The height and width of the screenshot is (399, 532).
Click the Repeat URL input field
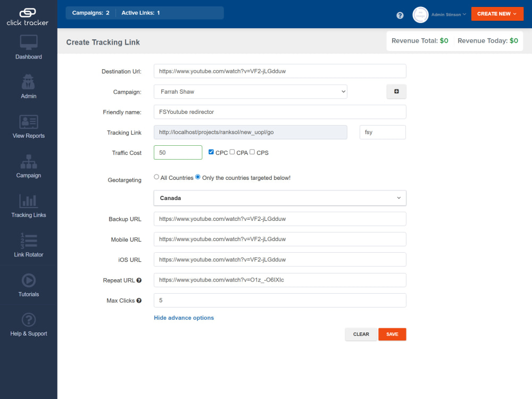coord(280,280)
